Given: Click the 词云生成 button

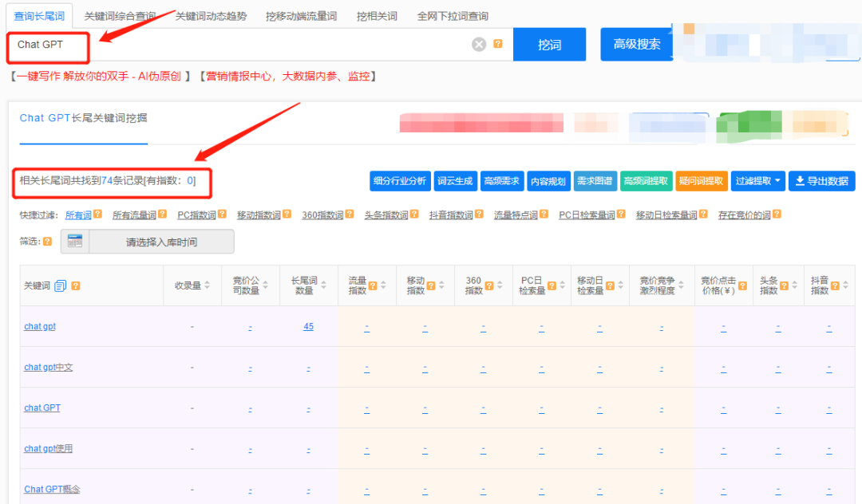Looking at the screenshot, I should click(455, 181).
